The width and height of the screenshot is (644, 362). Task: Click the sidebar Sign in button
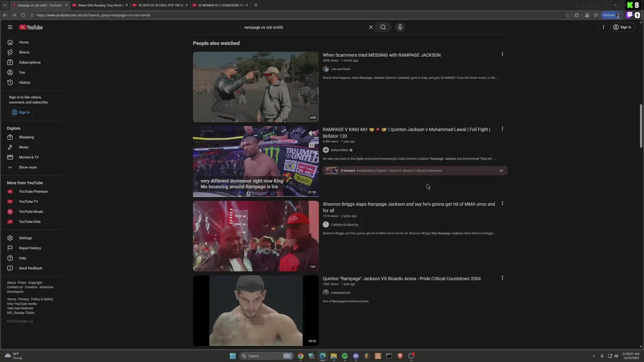tap(21, 112)
